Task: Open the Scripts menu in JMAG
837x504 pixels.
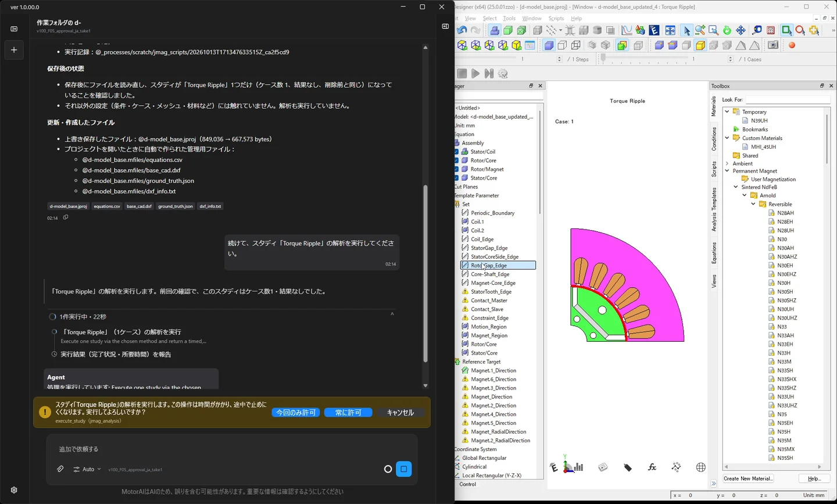Action: (x=556, y=19)
